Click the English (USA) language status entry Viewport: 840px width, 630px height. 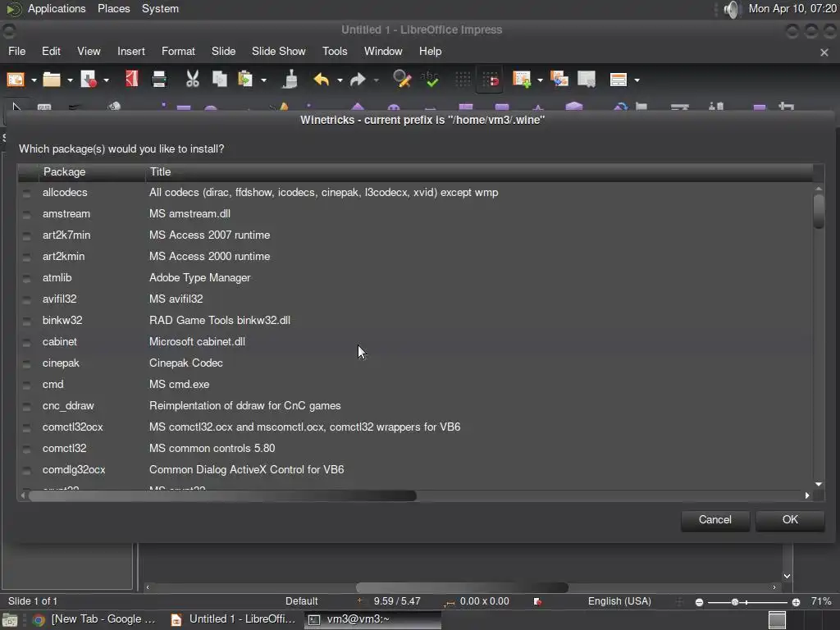(x=619, y=601)
